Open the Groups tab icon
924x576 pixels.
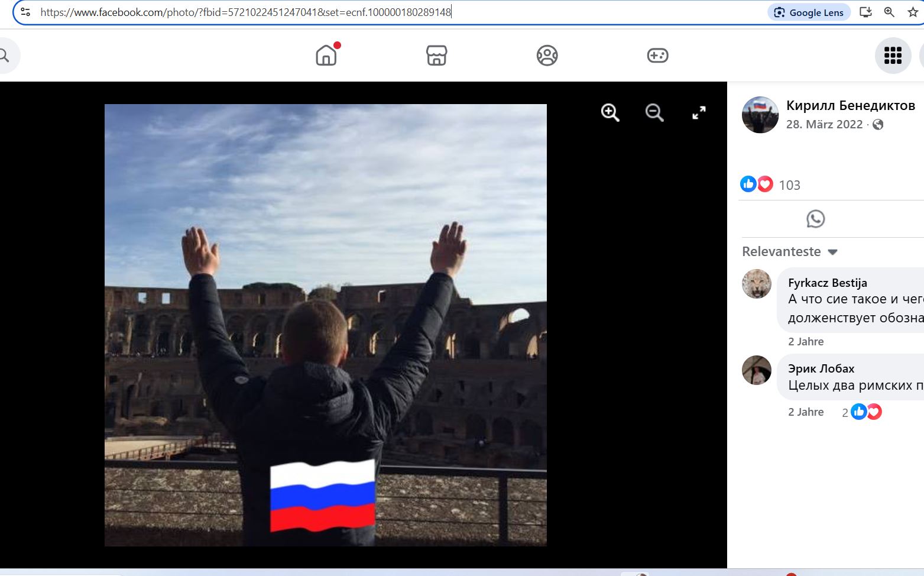tap(547, 55)
